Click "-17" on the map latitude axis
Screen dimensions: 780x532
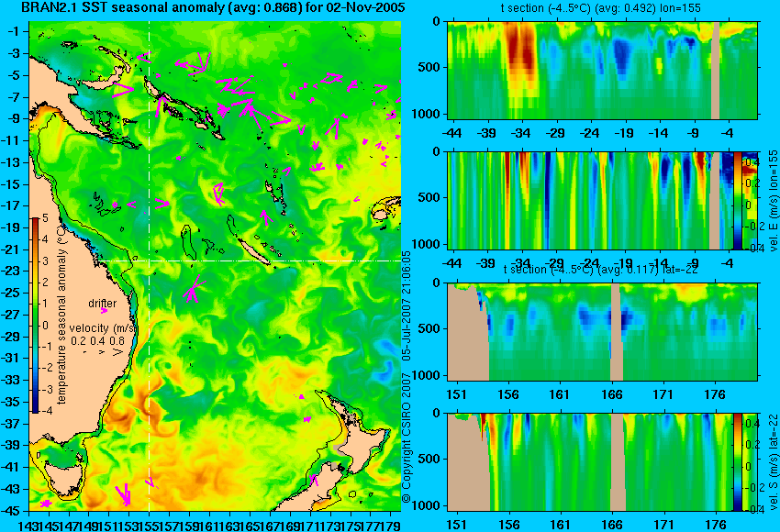[x=12, y=205]
